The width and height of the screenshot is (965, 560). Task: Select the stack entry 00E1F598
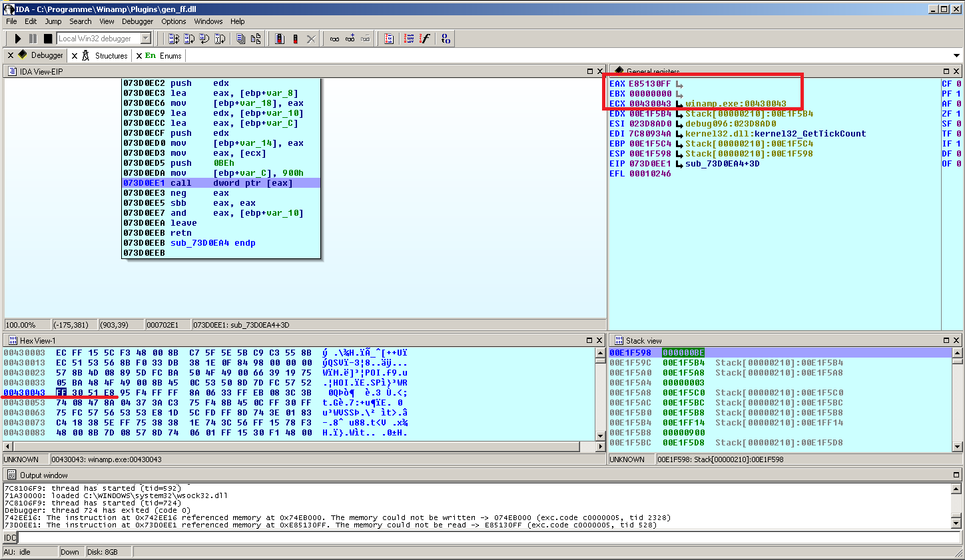[630, 353]
